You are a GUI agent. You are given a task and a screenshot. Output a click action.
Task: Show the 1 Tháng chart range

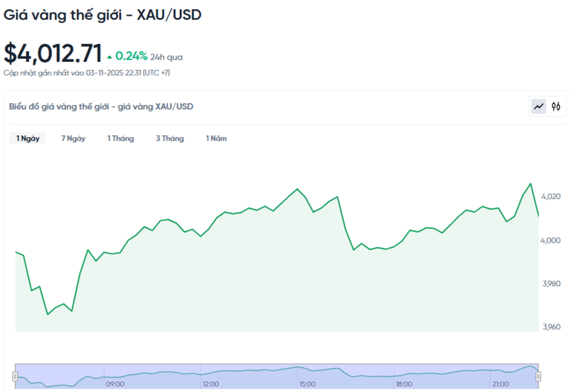[120, 139]
